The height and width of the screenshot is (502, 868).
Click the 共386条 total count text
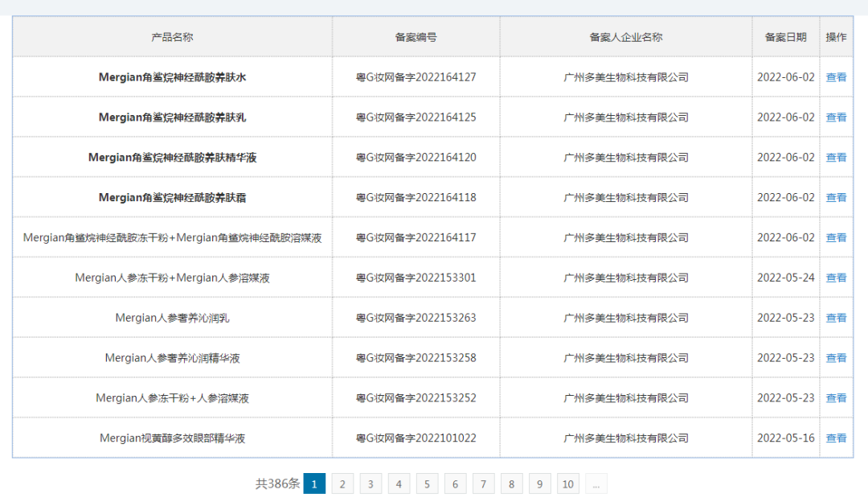pyautogui.click(x=277, y=483)
